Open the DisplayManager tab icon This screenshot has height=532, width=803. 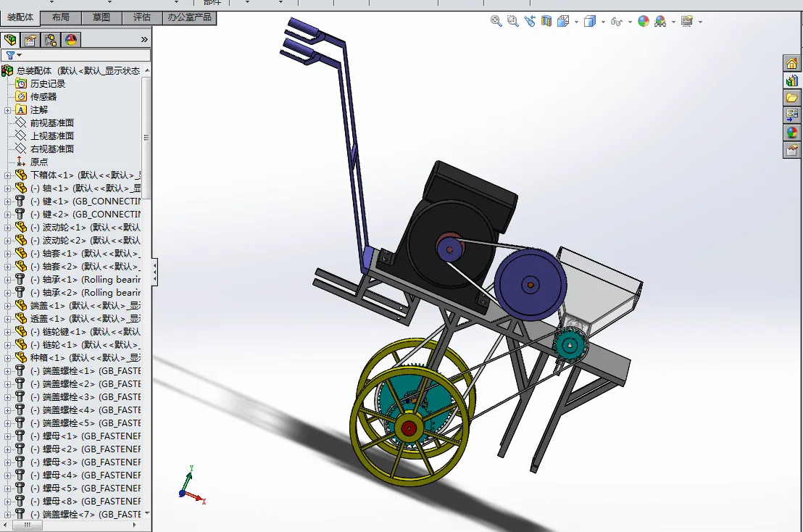71,39
